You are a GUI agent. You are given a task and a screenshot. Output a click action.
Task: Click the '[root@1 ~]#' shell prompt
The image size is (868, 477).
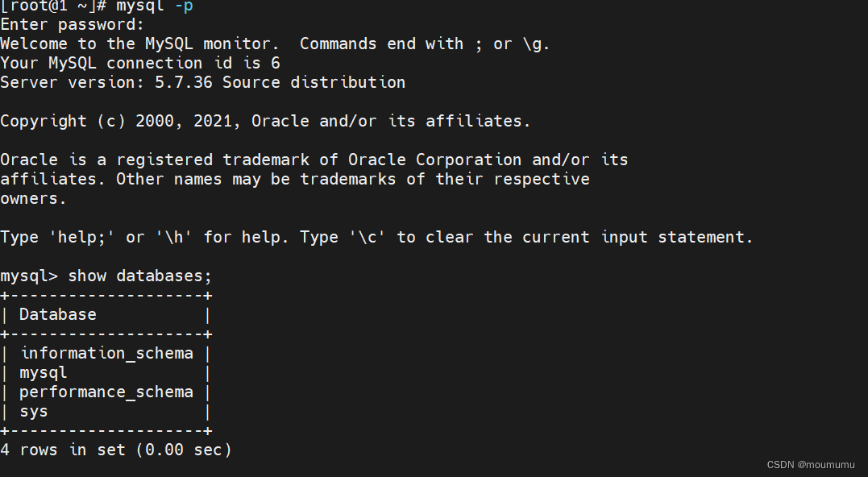click(53, 6)
